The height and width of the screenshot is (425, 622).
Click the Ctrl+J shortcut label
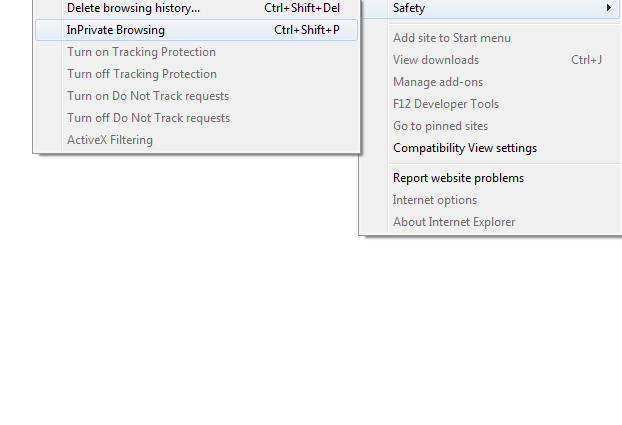(586, 60)
